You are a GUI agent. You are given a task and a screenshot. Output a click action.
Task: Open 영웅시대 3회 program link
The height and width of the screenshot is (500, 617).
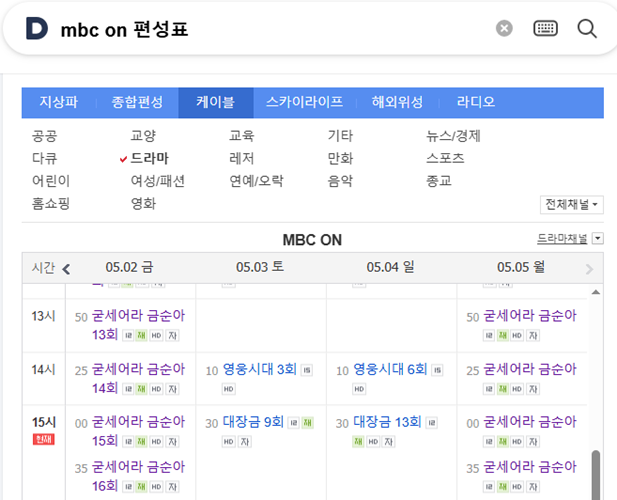coord(260,369)
